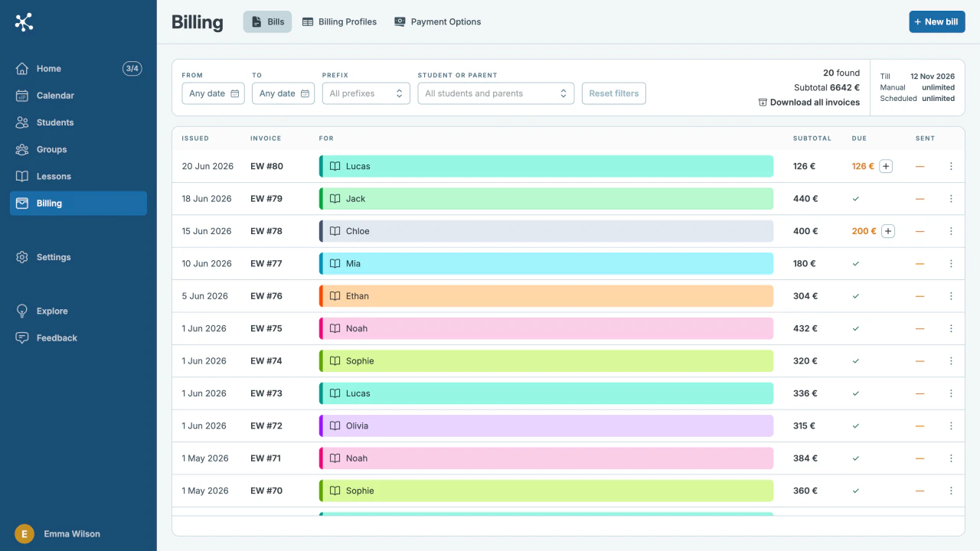This screenshot has height=551, width=980.
Task: Click the calendar icon in the From date field
Action: pos(235,93)
